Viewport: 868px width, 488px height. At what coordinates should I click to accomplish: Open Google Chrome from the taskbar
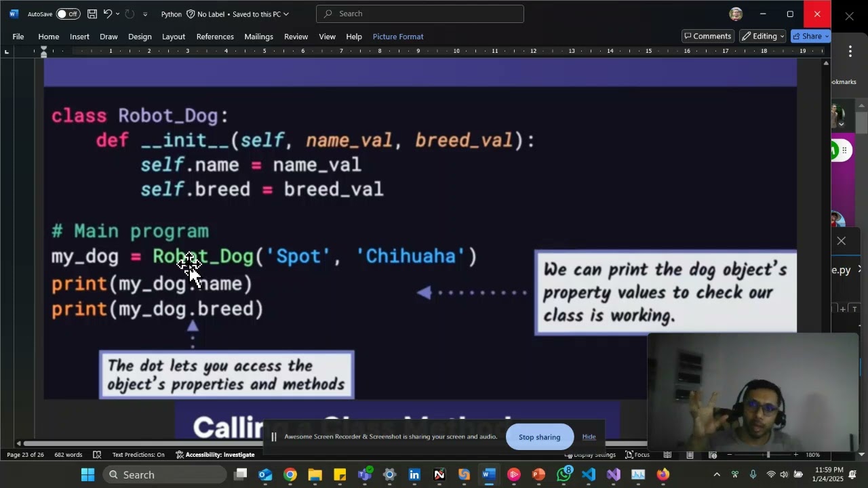(290, 474)
